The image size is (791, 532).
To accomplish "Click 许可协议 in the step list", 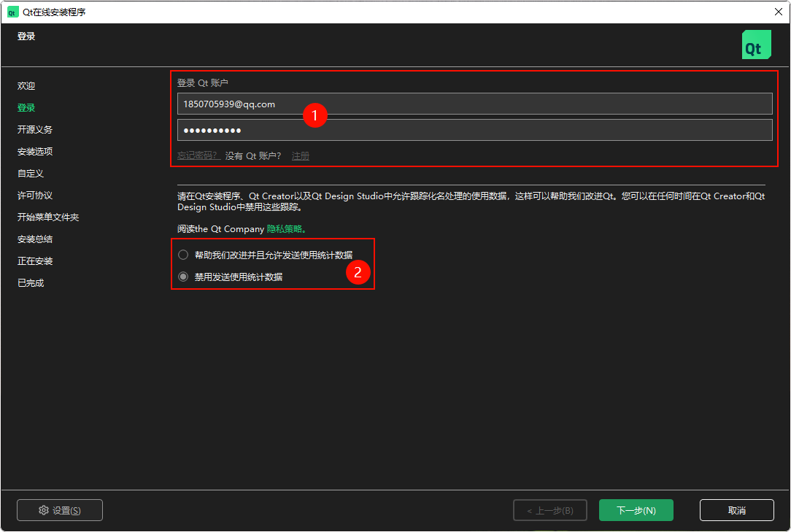I will click(35, 195).
